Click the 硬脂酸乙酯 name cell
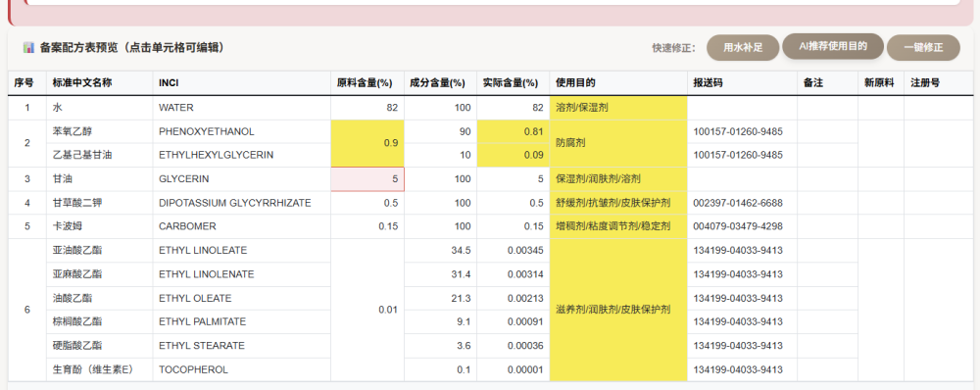The height and width of the screenshot is (390, 980). point(99,346)
